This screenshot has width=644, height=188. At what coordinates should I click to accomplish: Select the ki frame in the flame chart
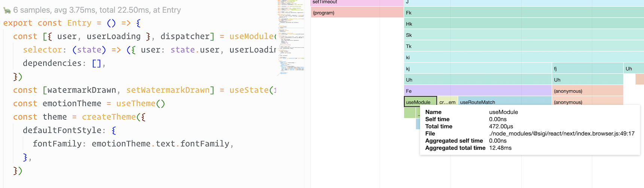[x=523, y=58]
